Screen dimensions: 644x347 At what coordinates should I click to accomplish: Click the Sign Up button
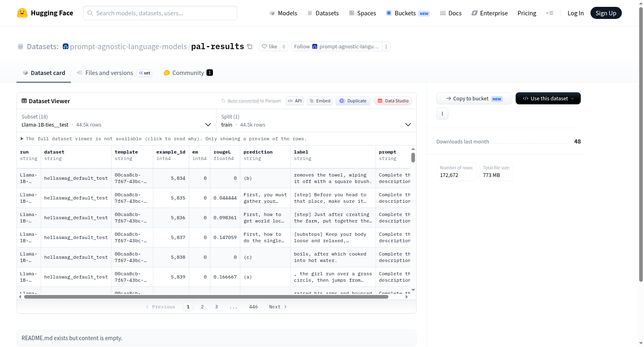pyautogui.click(x=606, y=13)
